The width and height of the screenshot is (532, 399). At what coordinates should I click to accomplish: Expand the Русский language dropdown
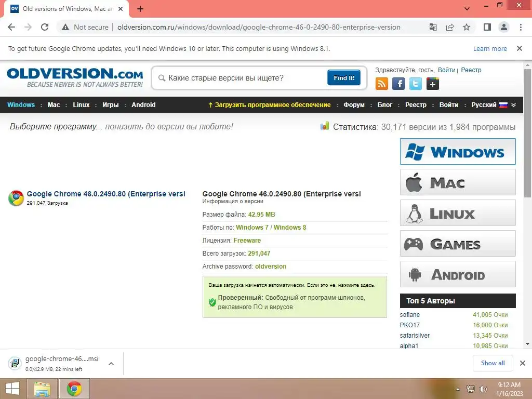click(x=494, y=105)
